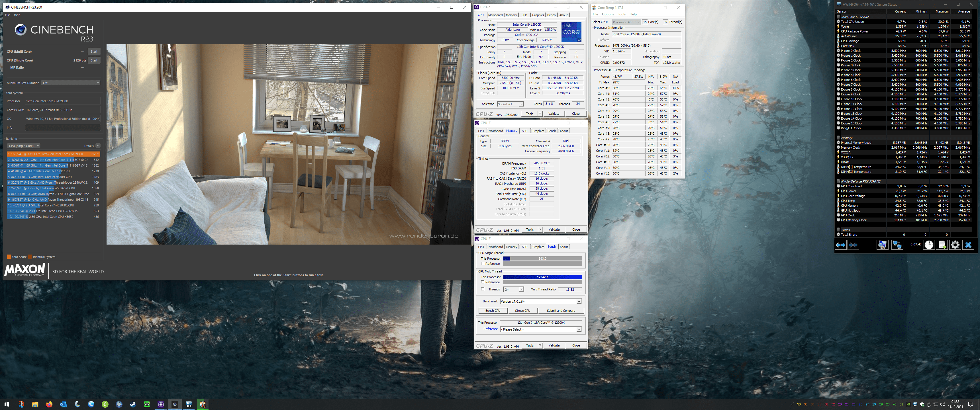Screen dimensions: 980x410
Task: Start the CPU (Single Core) test
Action: pyautogui.click(x=94, y=60)
